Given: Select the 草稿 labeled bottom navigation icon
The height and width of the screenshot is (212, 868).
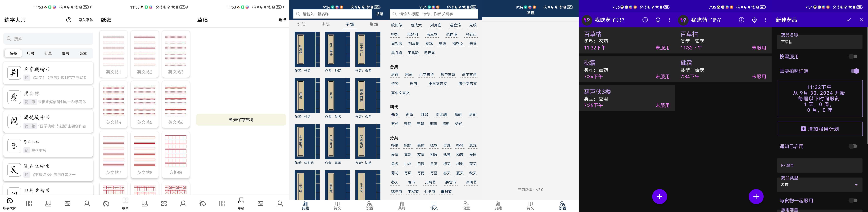Looking at the screenshot, I should (241, 204).
